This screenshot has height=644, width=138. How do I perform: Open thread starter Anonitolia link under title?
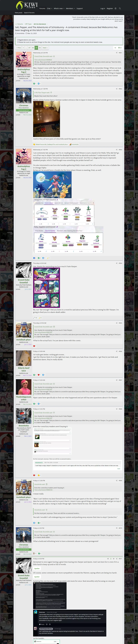tap(21, 33)
